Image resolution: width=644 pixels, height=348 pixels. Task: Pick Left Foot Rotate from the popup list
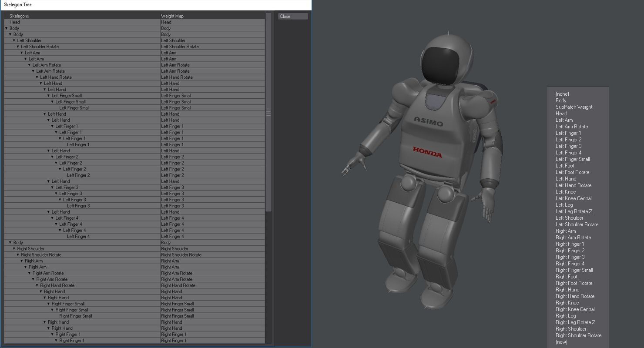[573, 172]
